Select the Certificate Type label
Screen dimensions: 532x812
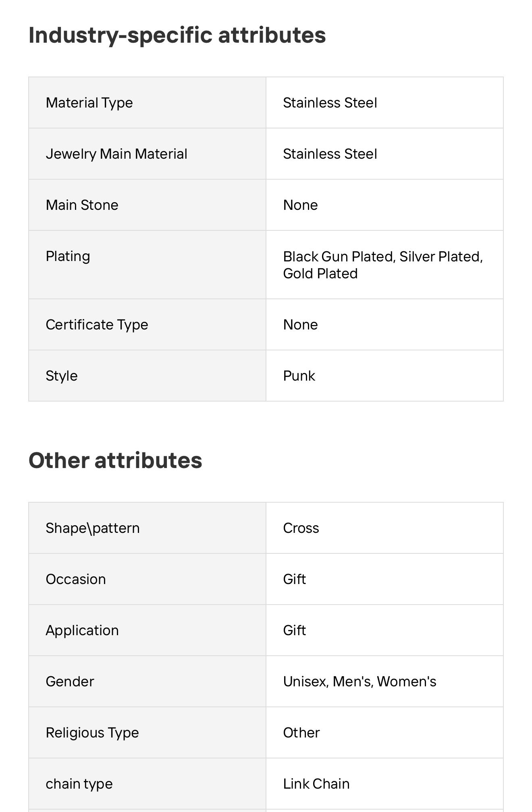pyautogui.click(x=97, y=325)
